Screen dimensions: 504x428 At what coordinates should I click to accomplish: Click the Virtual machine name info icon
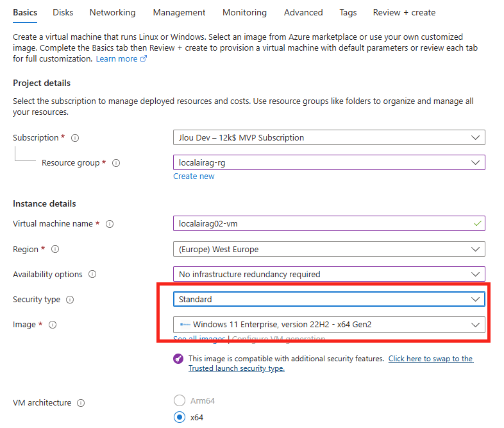pos(110,224)
